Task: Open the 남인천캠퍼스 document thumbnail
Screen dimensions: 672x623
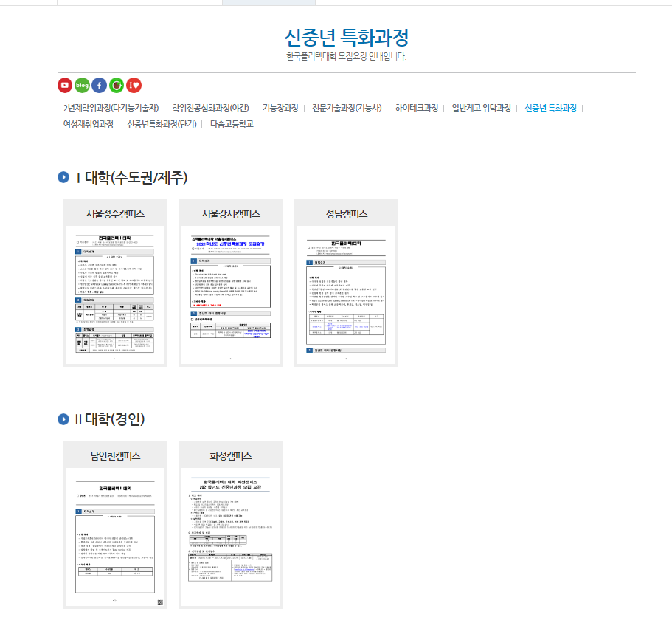Action: 115,537
